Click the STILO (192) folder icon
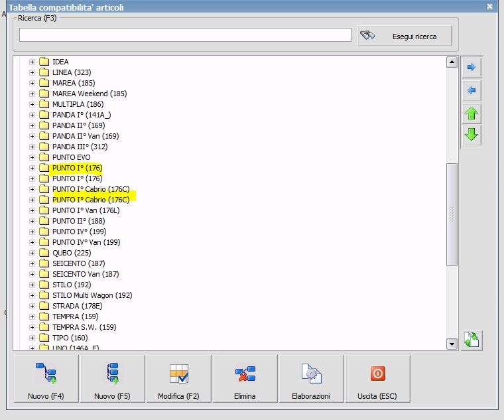Image resolution: width=504 pixels, height=420 pixels. click(44, 285)
